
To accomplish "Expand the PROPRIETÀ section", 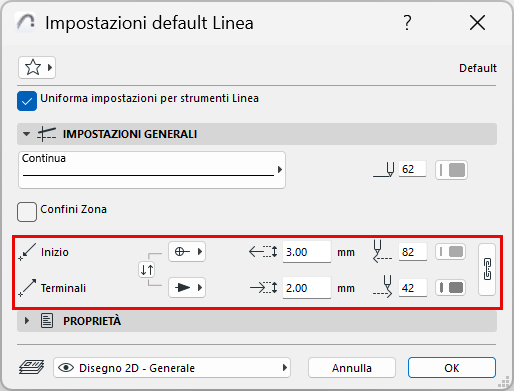I will tap(27, 321).
